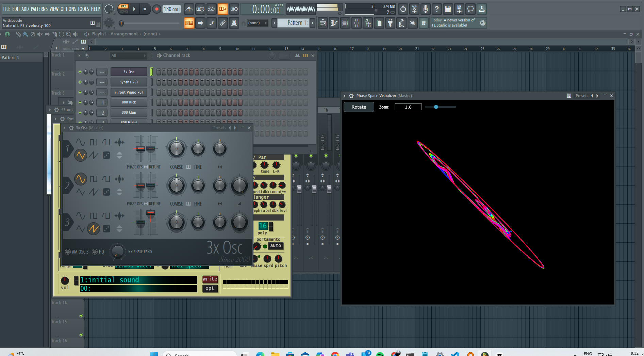Screen dimensions: 644x356
Task: Mute the 3x Osc channel
Action: [x=80, y=72]
